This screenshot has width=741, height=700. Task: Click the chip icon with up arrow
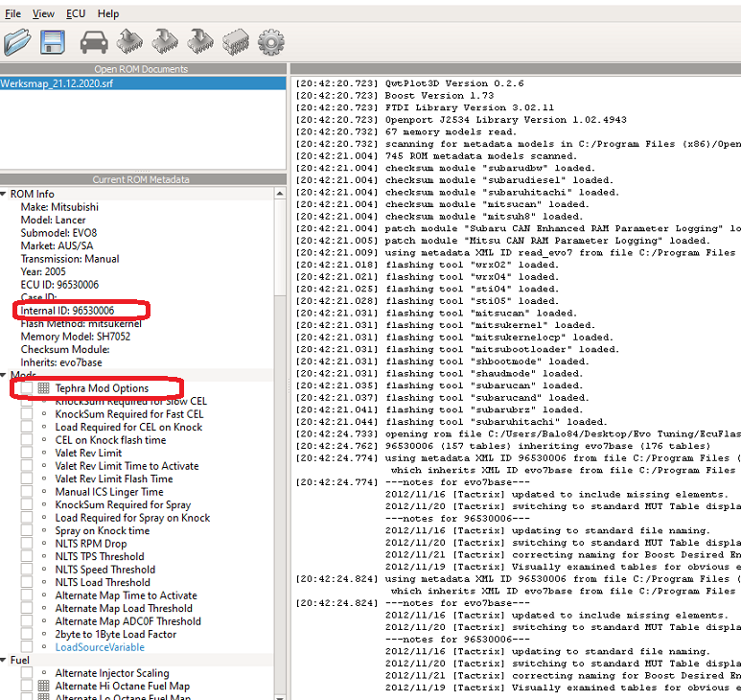pyautogui.click(x=128, y=41)
